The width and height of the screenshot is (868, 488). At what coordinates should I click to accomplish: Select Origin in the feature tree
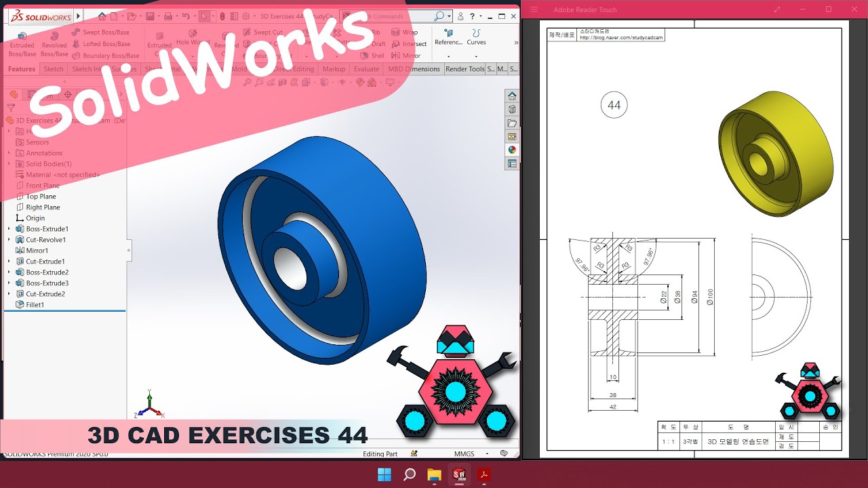point(31,218)
